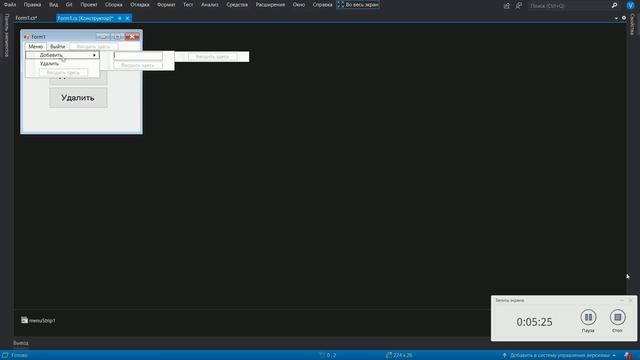Screen dimensions: 640x360
Task: Click the search magnifier icon
Action: [x=614, y=5]
